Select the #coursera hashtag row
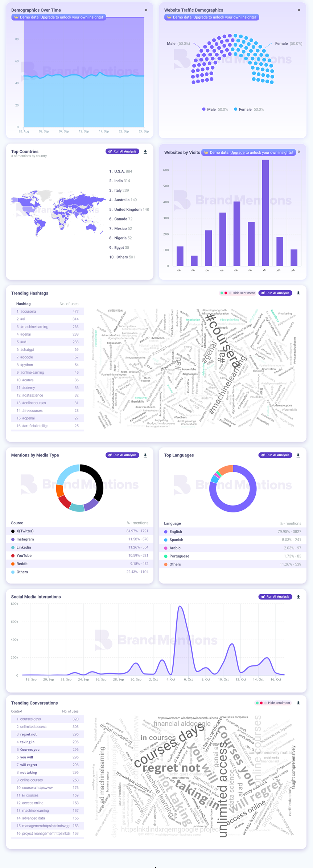 coord(47,311)
